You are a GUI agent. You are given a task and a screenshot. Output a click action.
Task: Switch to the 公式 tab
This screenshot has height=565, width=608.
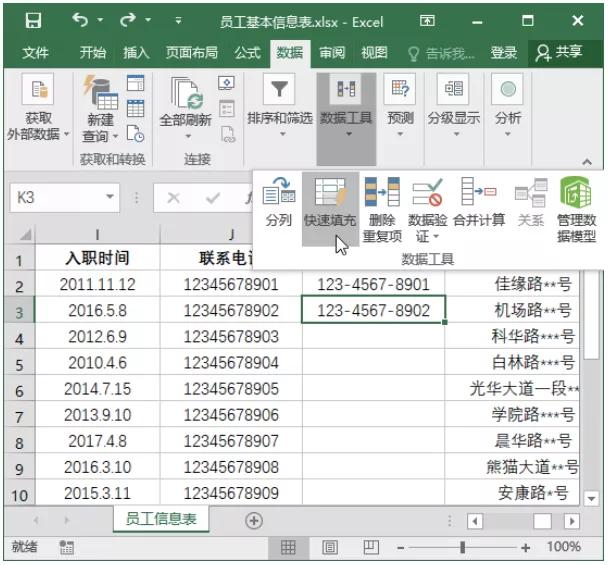[247, 52]
